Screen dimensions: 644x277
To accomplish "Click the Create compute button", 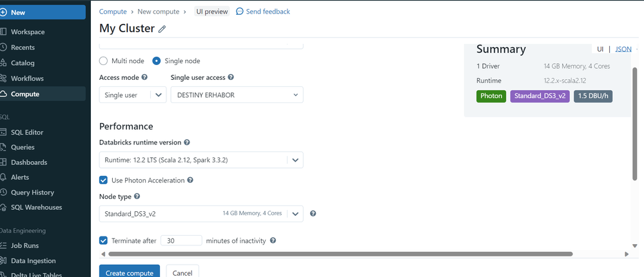I will pyautogui.click(x=130, y=272).
